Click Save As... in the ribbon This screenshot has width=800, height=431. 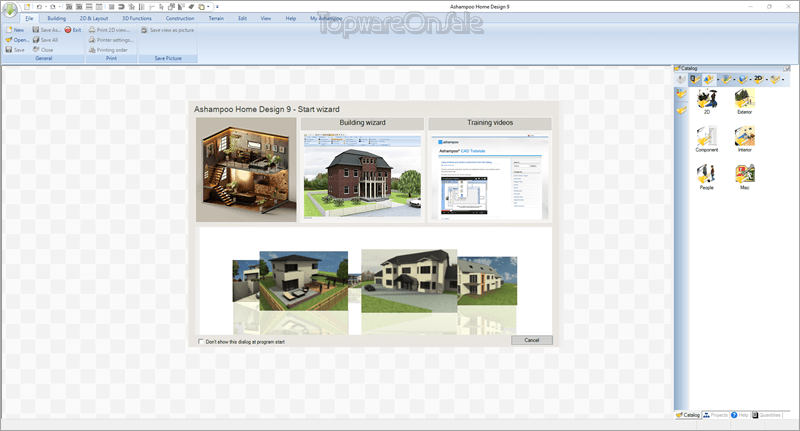click(x=46, y=30)
